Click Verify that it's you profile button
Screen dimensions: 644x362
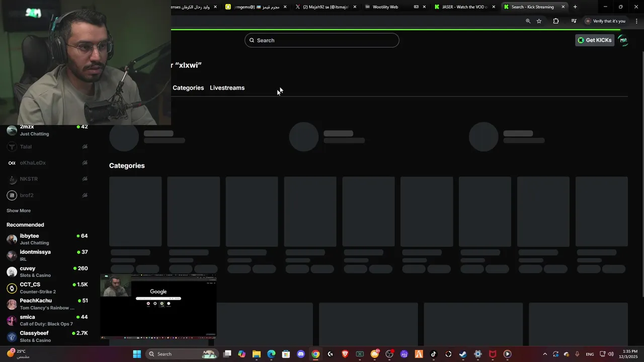click(605, 21)
